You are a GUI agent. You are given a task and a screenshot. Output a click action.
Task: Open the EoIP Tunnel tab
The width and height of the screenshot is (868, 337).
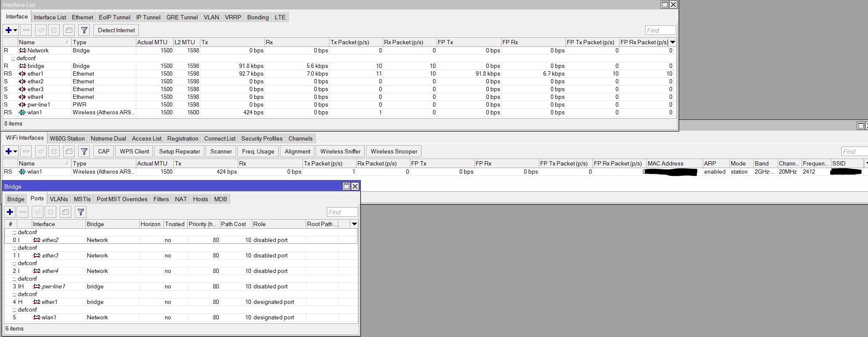114,17
